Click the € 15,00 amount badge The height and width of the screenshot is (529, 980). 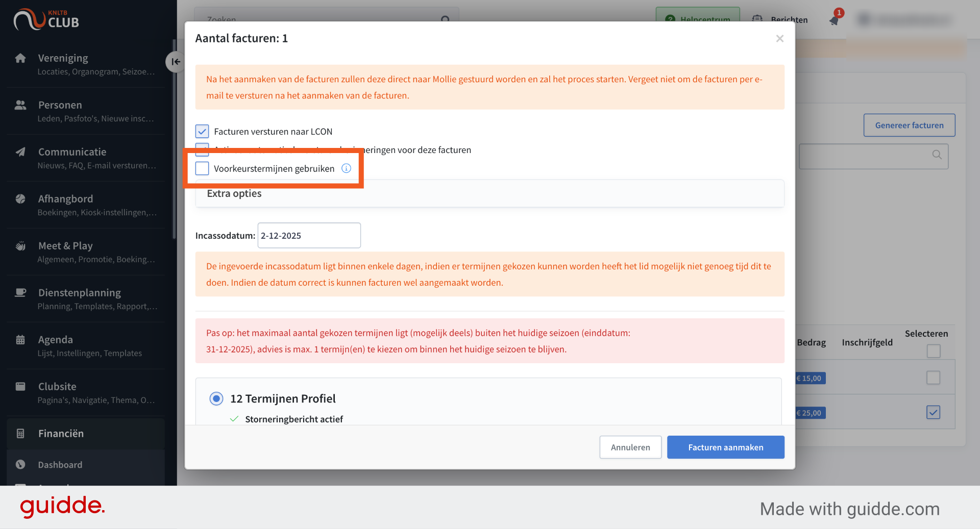tap(811, 378)
